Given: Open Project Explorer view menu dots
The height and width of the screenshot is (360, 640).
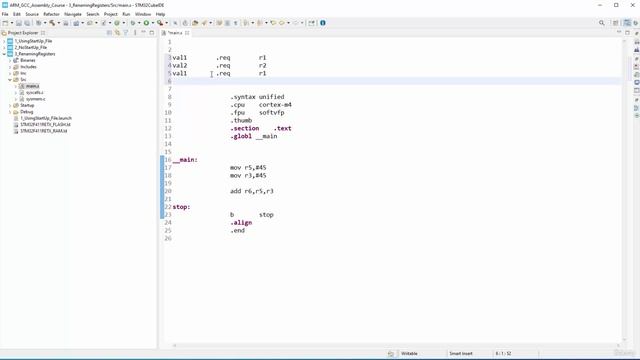Looking at the screenshot, I should pyautogui.click(x=135, y=33).
